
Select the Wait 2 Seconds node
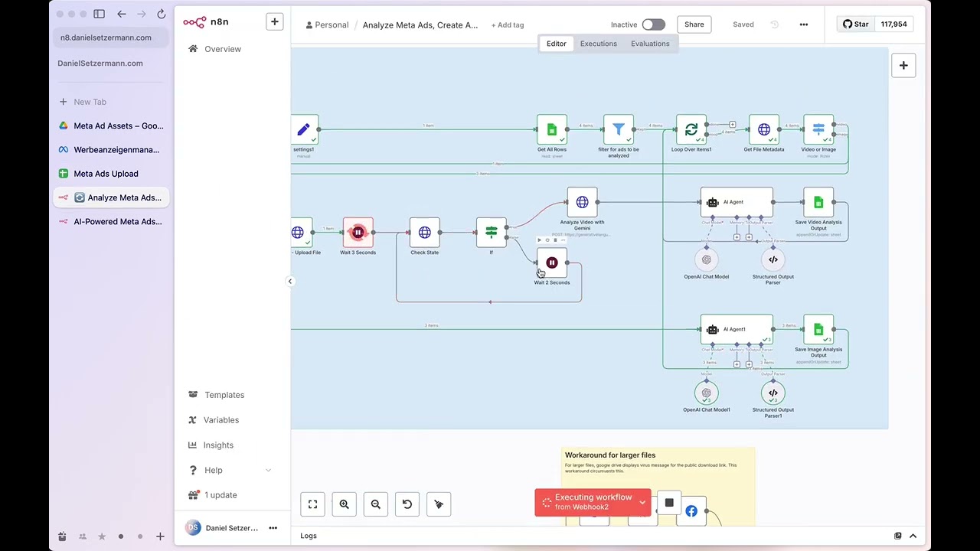coord(551,262)
